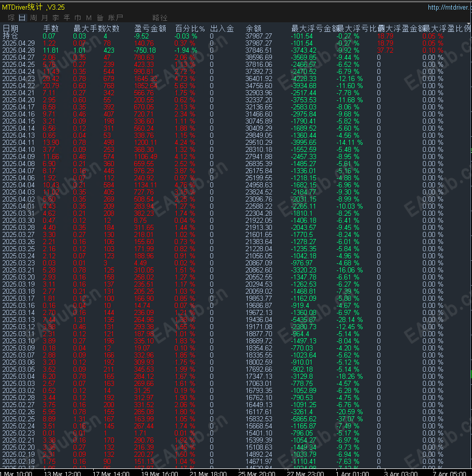
Task: Click the -18.26 % floating loss ratio
Action: click(349, 376)
